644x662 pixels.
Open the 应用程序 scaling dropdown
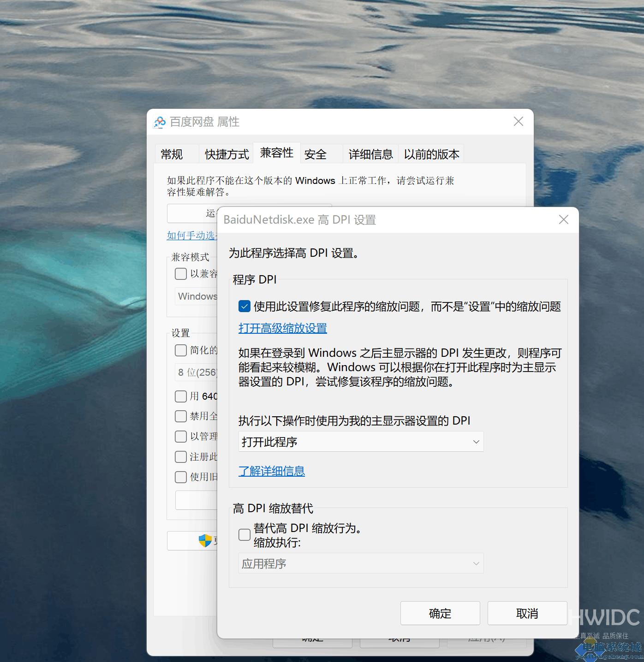tap(361, 563)
